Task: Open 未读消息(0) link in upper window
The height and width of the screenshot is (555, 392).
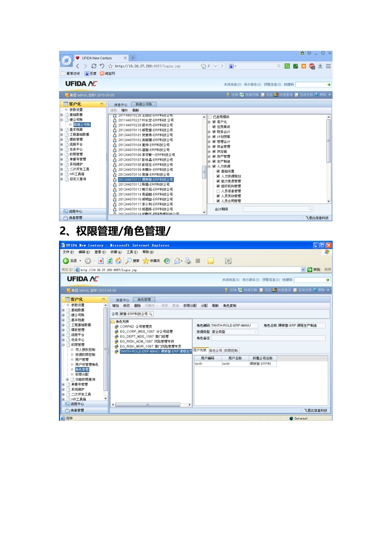Action: [232, 85]
